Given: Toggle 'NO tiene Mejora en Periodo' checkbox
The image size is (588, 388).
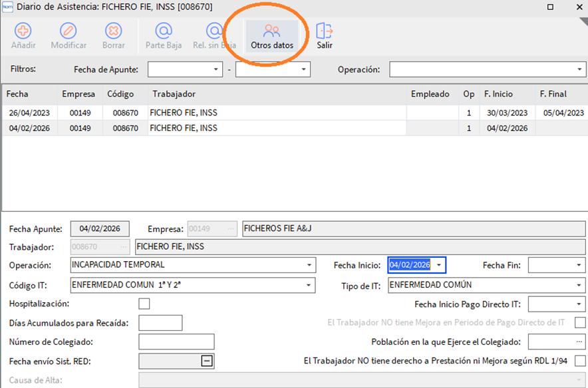Looking at the screenshot, I should tap(580, 323).
